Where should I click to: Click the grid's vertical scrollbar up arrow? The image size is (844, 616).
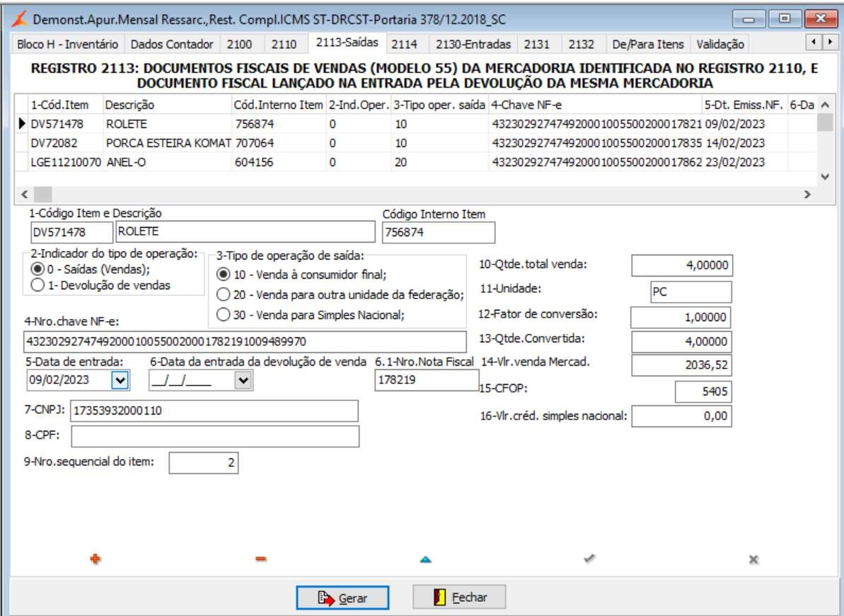825,105
